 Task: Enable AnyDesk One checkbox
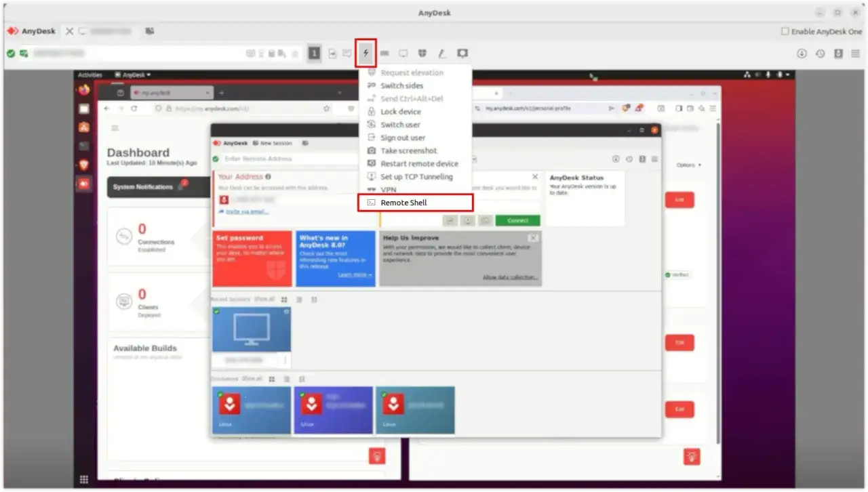785,31
